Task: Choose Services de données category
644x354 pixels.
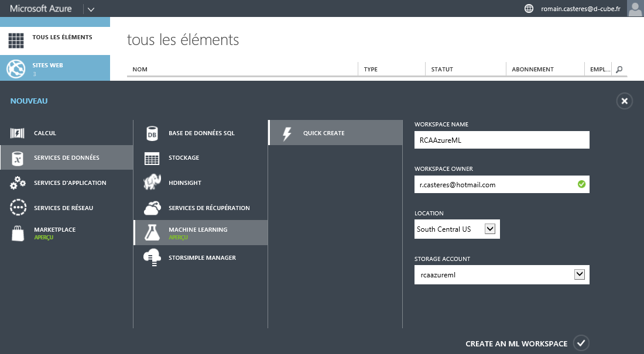Action: [x=67, y=157]
